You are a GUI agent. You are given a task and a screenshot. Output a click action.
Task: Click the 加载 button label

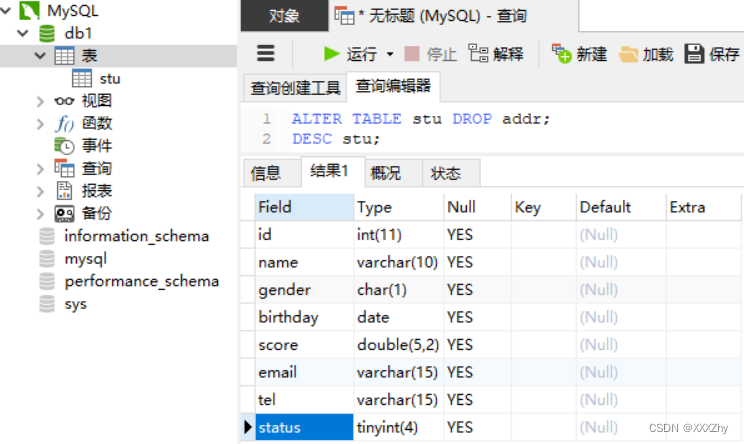(x=658, y=54)
